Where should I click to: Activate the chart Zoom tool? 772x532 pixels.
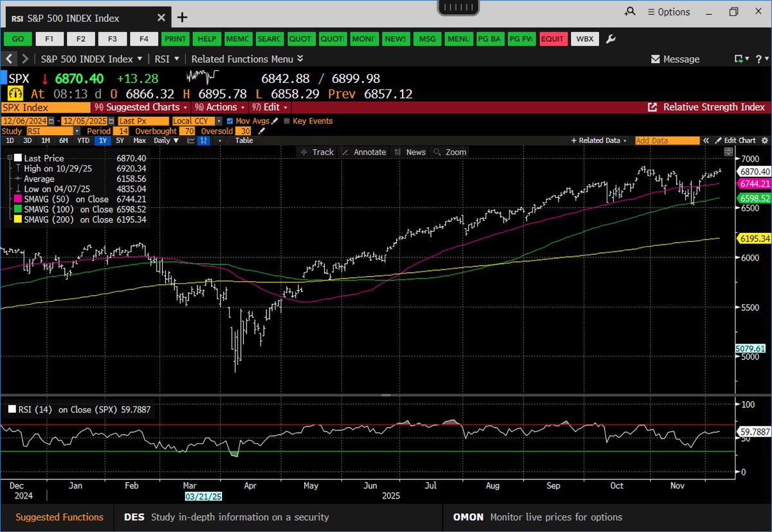[450, 152]
